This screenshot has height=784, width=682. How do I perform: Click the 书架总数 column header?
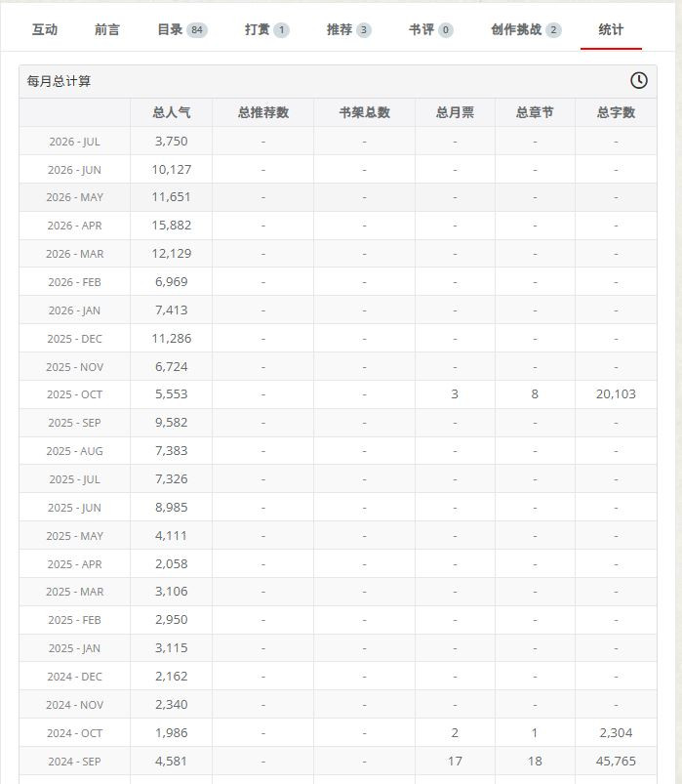tap(364, 112)
